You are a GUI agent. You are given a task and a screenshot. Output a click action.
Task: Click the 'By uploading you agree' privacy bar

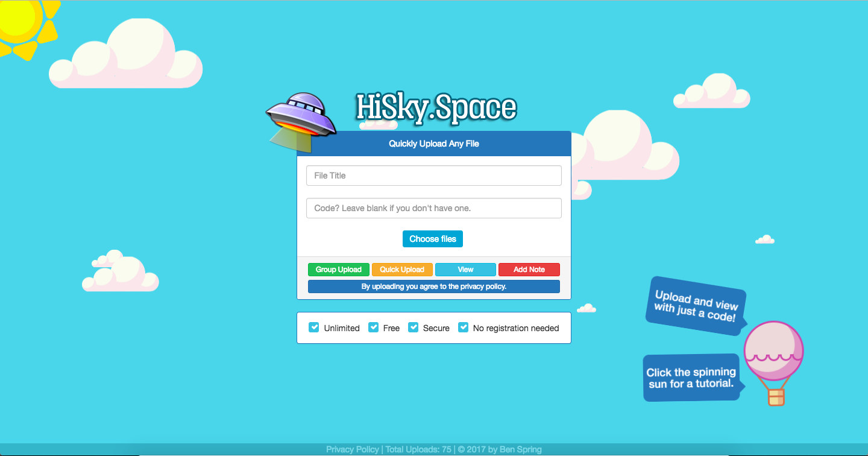pos(433,286)
